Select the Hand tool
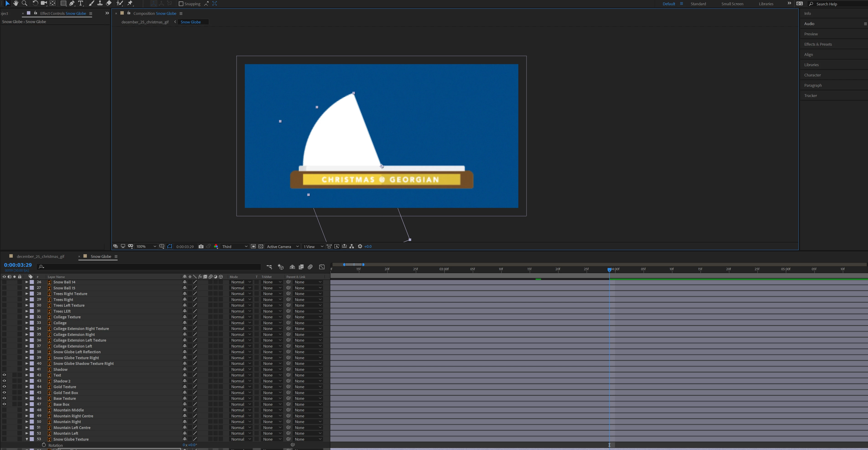 point(15,3)
